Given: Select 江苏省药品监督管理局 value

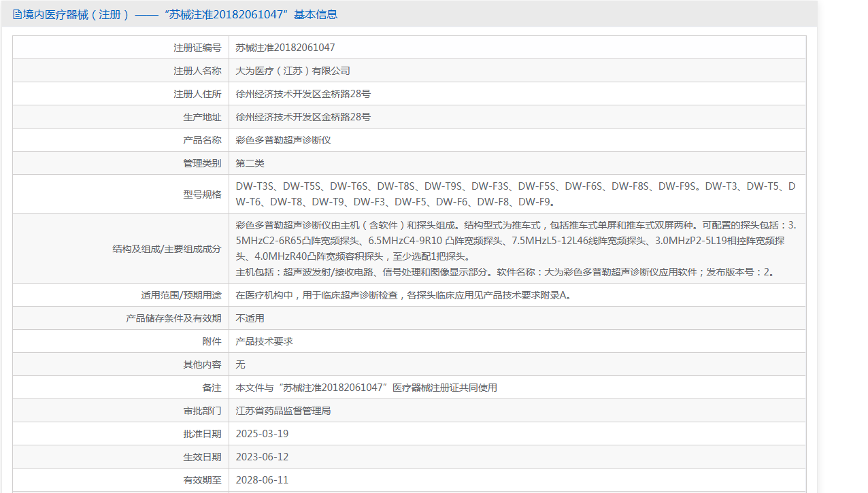Looking at the screenshot, I should (x=283, y=411).
